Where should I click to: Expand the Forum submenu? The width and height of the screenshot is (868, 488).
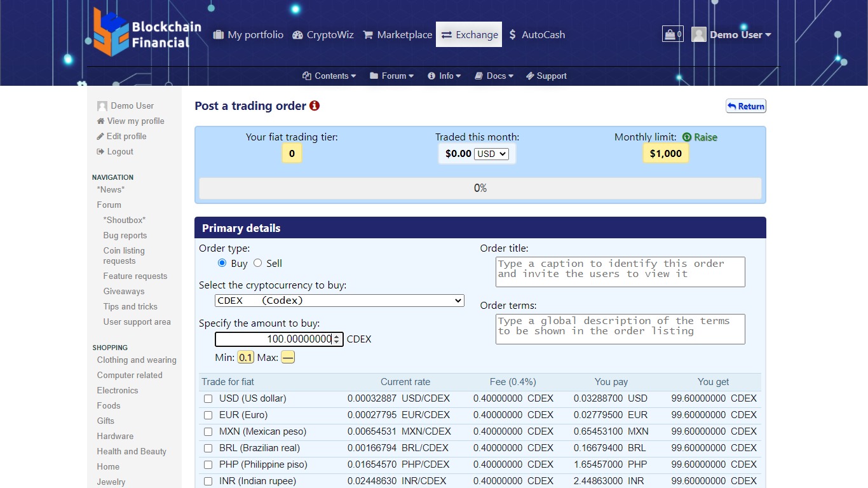pos(391,76)
